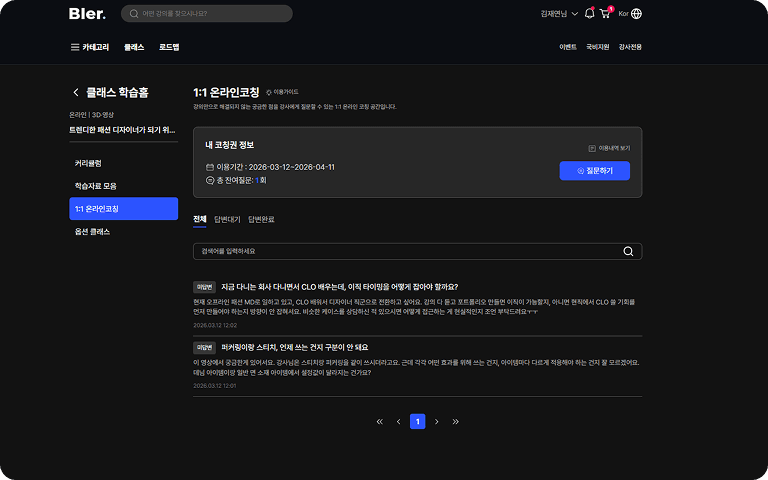Click the timestamp 2026.03.12 12:02
The image size is (768, 480).
tap(215, 325)
